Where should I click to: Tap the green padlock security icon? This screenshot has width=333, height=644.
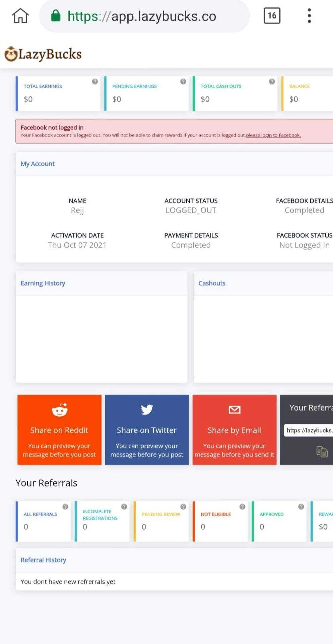coord(56,15)
